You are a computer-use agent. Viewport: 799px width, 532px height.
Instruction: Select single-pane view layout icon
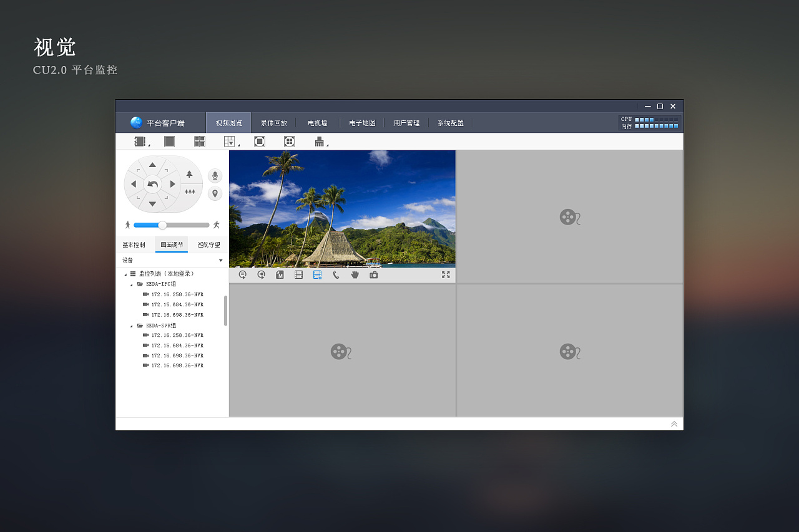coord(169,142)
